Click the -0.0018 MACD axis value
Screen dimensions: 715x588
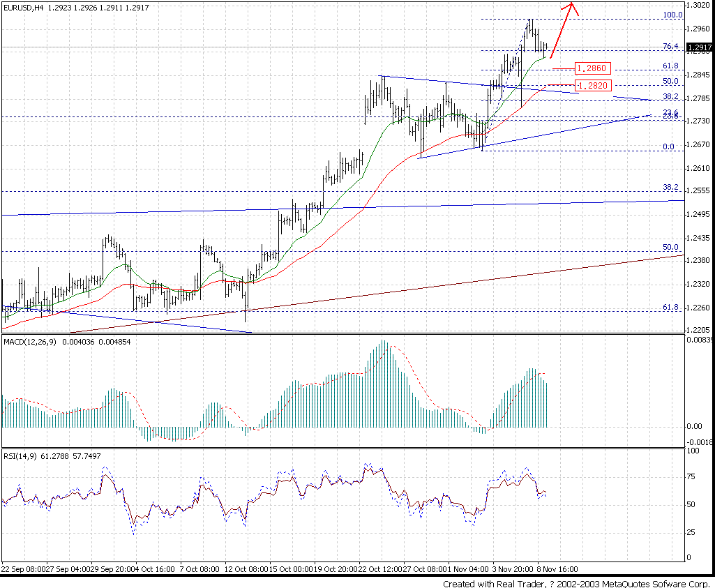pyautogui.click(x=700, y=442)
